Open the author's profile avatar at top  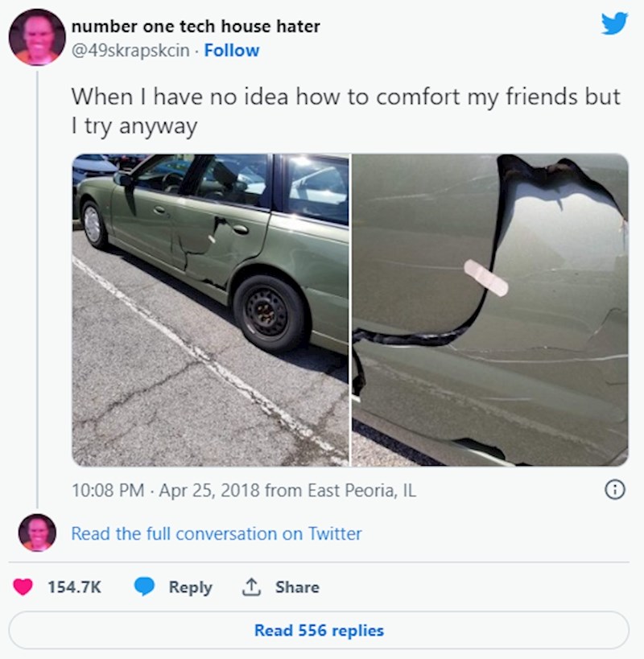(x=37, y=37)
